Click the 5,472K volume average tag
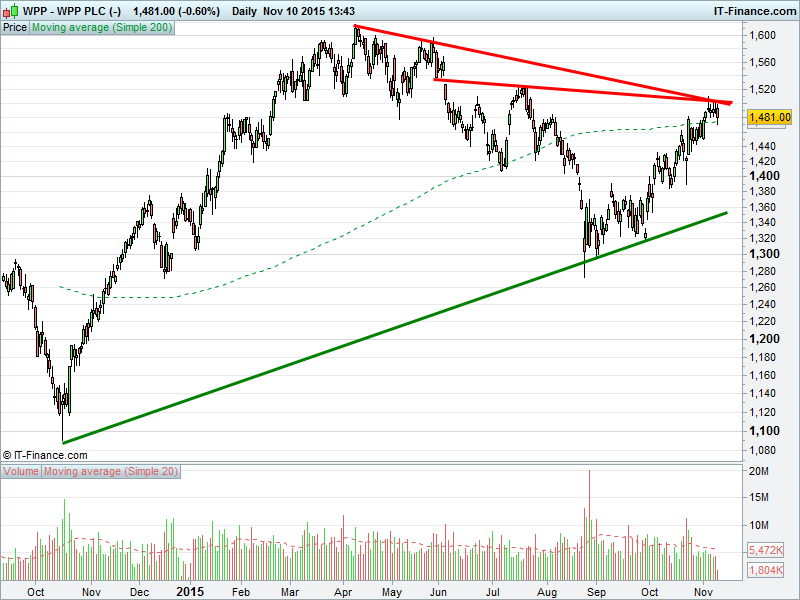This screenshot has width=800, height=600. (767, 551)
